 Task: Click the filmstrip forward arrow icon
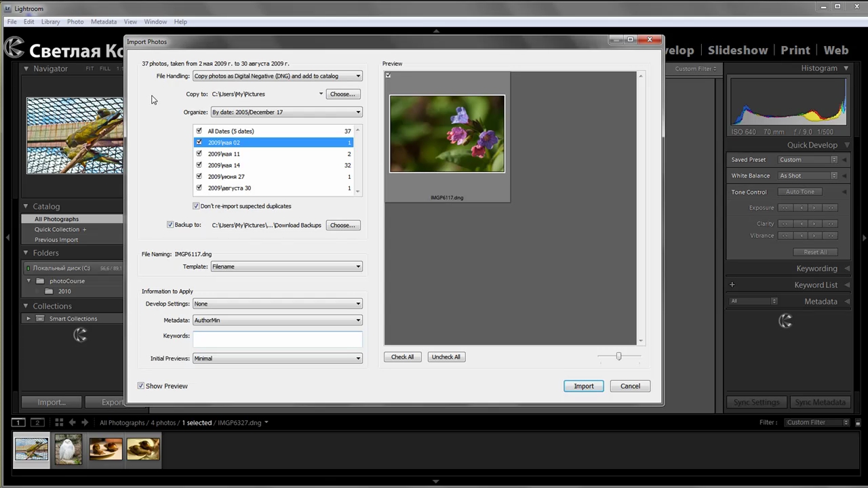click(x=85, y=422)
